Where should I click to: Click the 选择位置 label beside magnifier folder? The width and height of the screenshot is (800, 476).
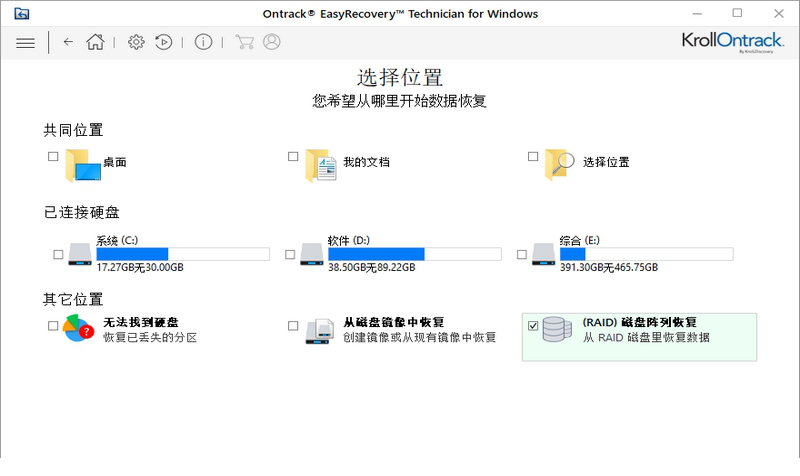[x=606, y=162]
